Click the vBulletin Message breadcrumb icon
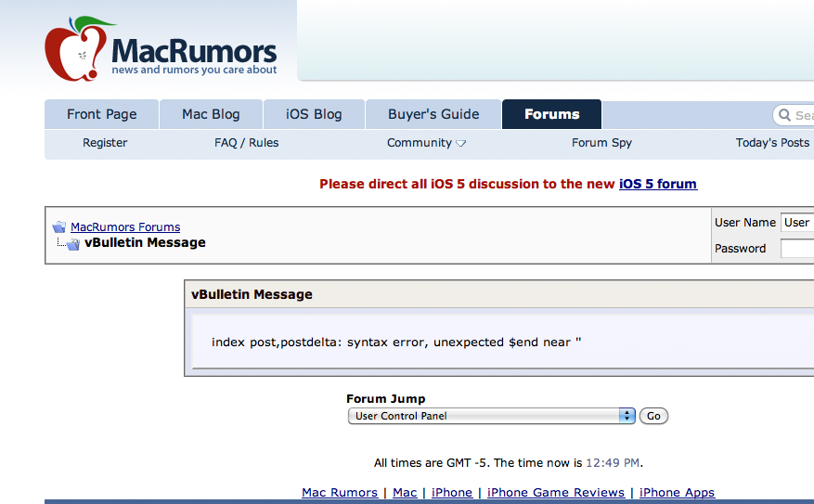The width and height of the screenshot is (814, 504). coord(73,243)
